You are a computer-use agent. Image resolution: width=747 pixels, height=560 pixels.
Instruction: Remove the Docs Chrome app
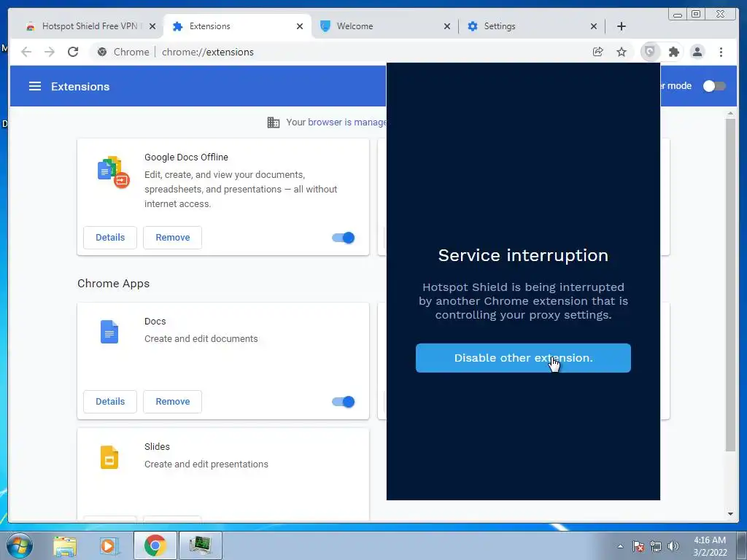point(172,402)
